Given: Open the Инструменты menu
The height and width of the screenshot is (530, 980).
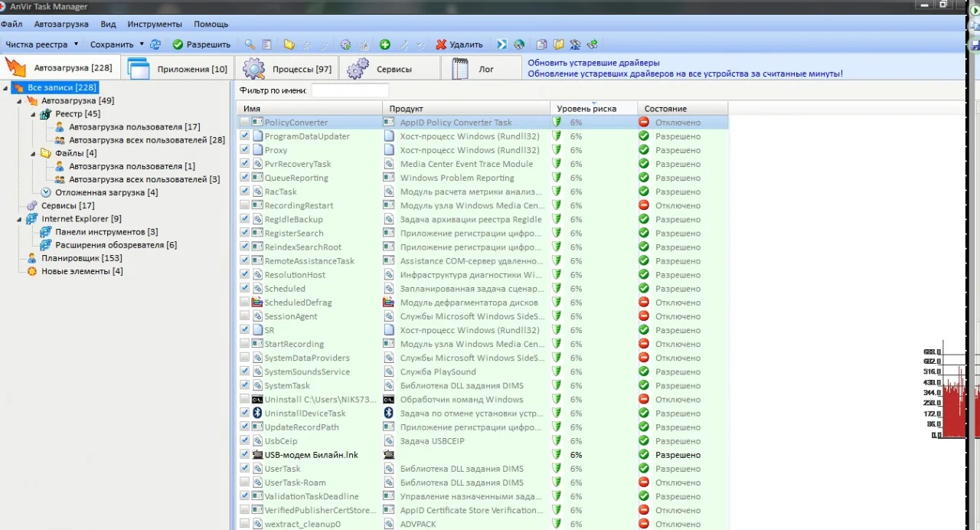Looking at the screenshot, I should click(x=155, y=25).
